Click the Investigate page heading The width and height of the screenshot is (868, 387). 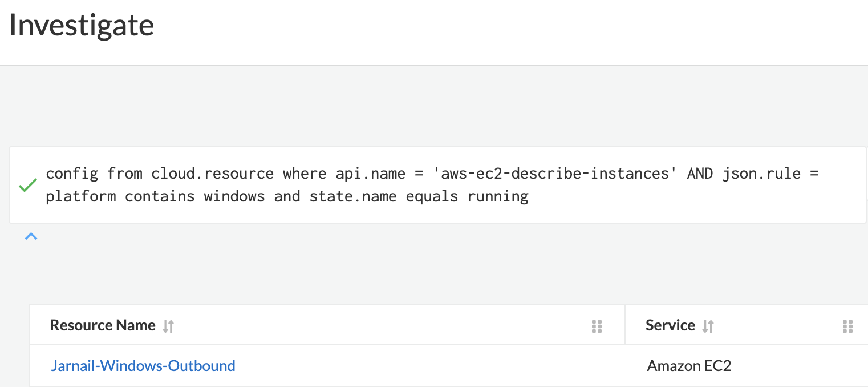click(x=82, y=26)
